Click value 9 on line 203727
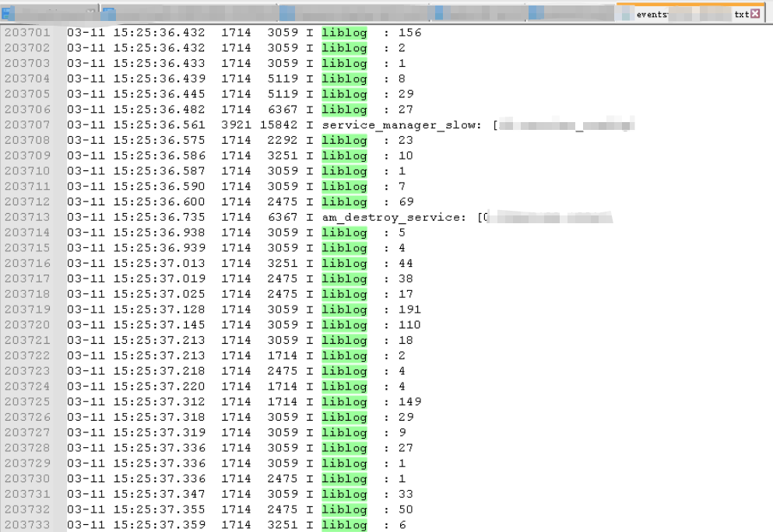 click(x=402, y=432)
